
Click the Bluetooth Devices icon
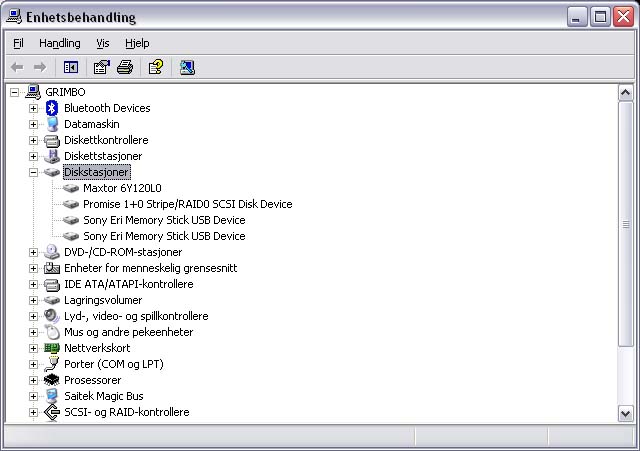[x=52, y=108]
